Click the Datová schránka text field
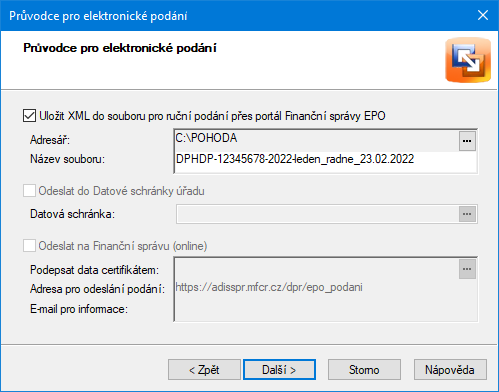Image resolution: width=499 pixels, height=392 pixels. click(318, 214)
